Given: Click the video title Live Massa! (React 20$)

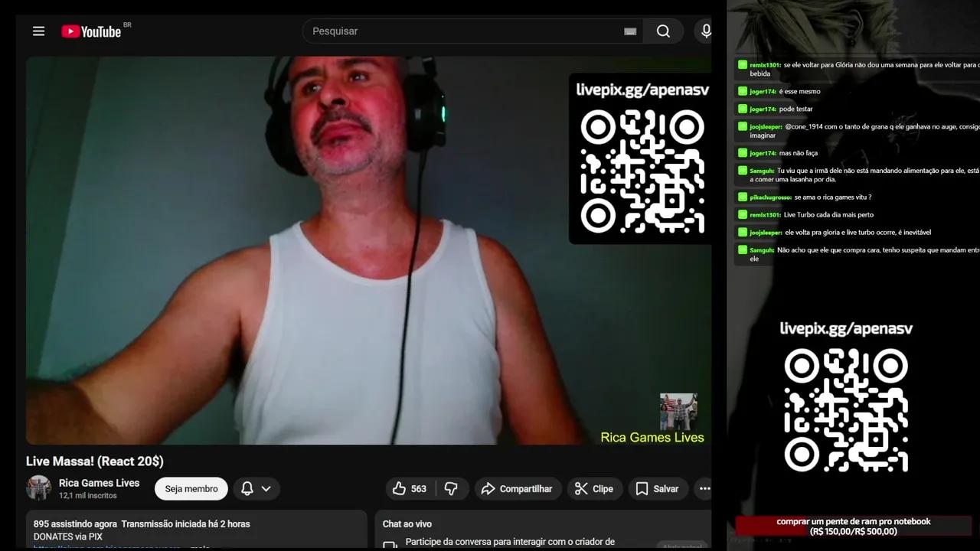Looking at the screenshot, I should tap(95, 461).
